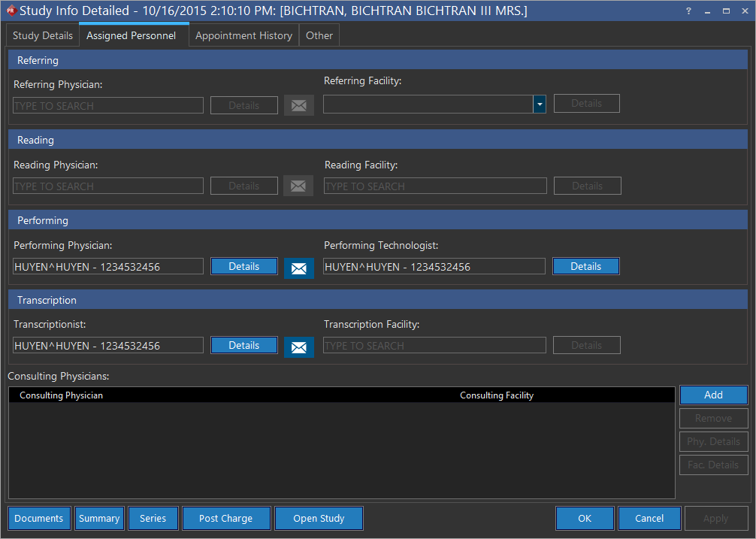Click the Series button
756x539 pixels.
(153, 518)
